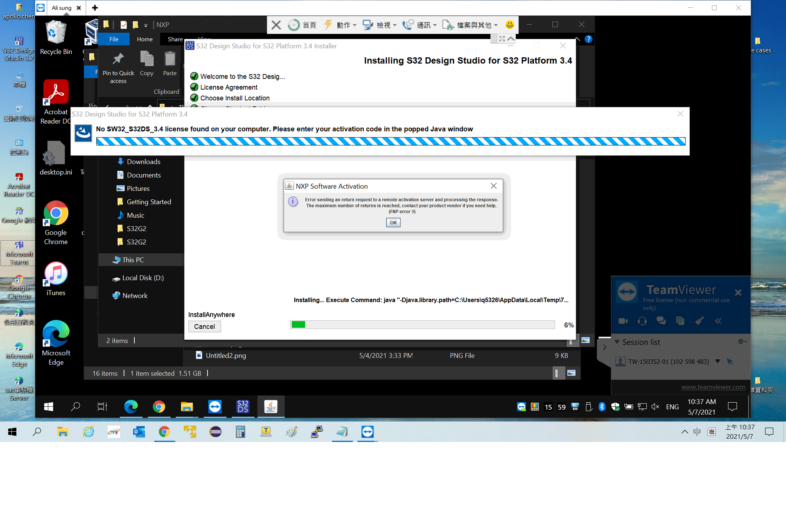Open TeamViewer file transfer icon
Screen dimensions: 786x532
click(x=680, y=321)
